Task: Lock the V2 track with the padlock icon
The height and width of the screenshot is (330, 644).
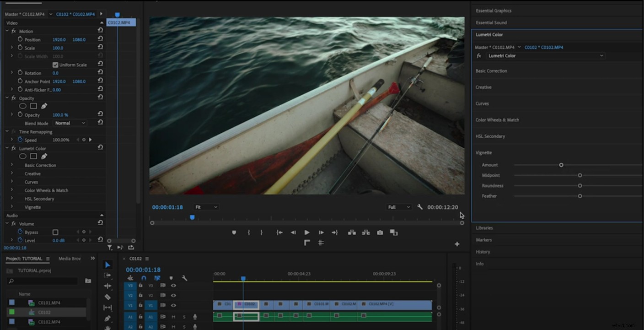Action: (140, 295)
